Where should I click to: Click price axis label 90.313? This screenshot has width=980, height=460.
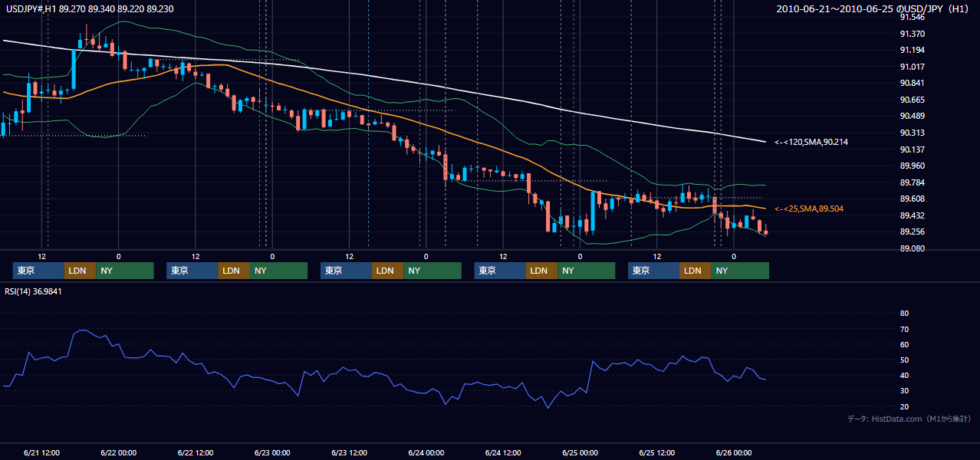pyautogui.click(x=913, y=133)
